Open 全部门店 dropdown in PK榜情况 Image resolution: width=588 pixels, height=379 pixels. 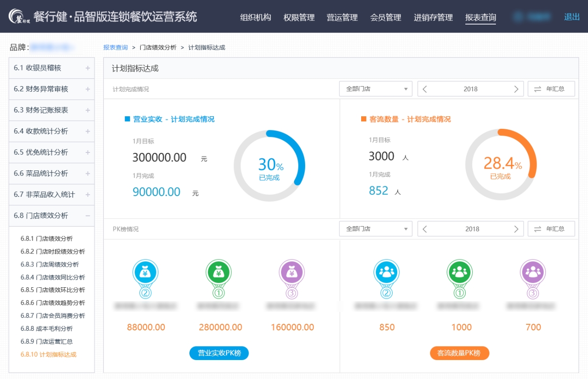[375, 229]
